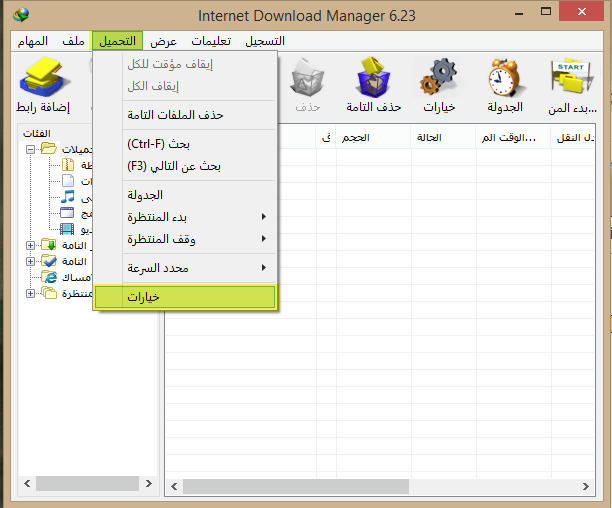Click greyed إيقاف مؤقت للكل entry
The height and width of the screenshot is (508, 612).
185,64
